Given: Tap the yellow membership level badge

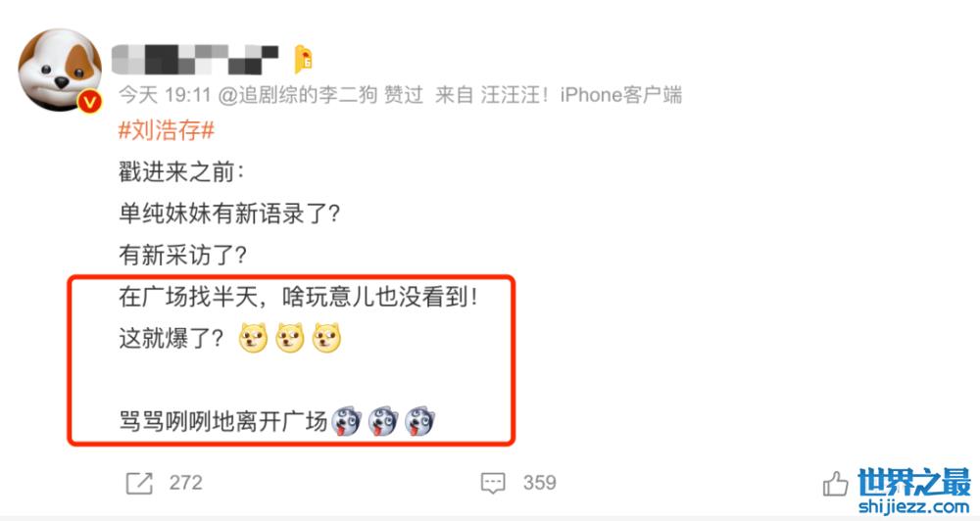Looking at the screenshot, I should 303,60.
